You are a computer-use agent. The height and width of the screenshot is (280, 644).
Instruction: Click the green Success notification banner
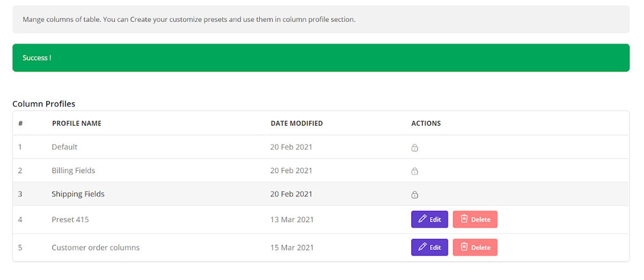321,58
